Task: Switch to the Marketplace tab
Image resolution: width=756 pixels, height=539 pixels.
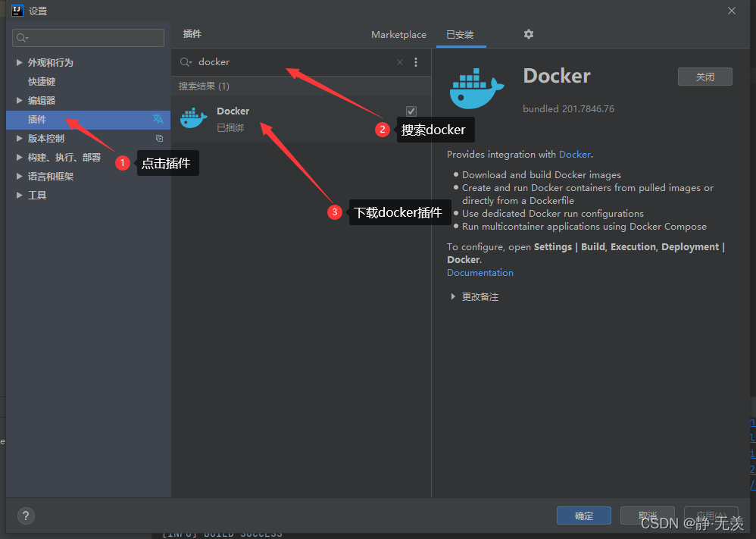Action: click(398, 34)
